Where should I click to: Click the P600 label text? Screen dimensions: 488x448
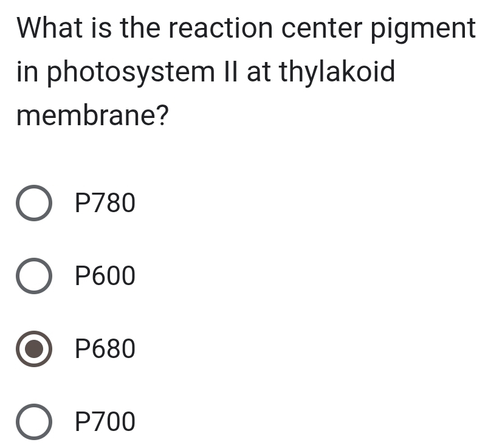point(105,275)
